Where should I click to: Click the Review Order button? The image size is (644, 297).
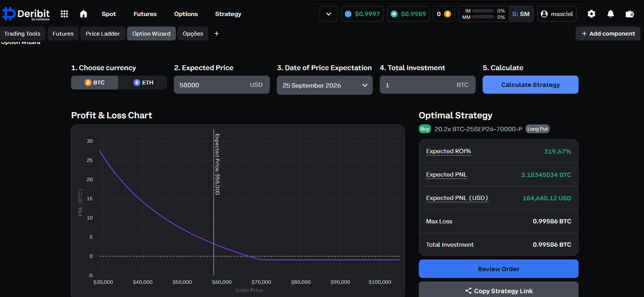point(499,269)
